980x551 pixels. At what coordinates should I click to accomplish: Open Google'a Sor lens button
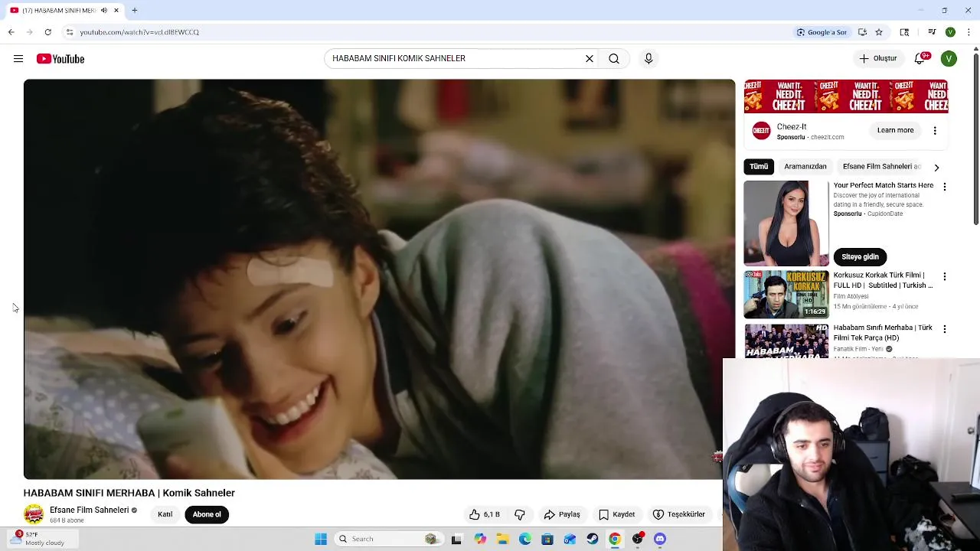click(x=822, y=32)
